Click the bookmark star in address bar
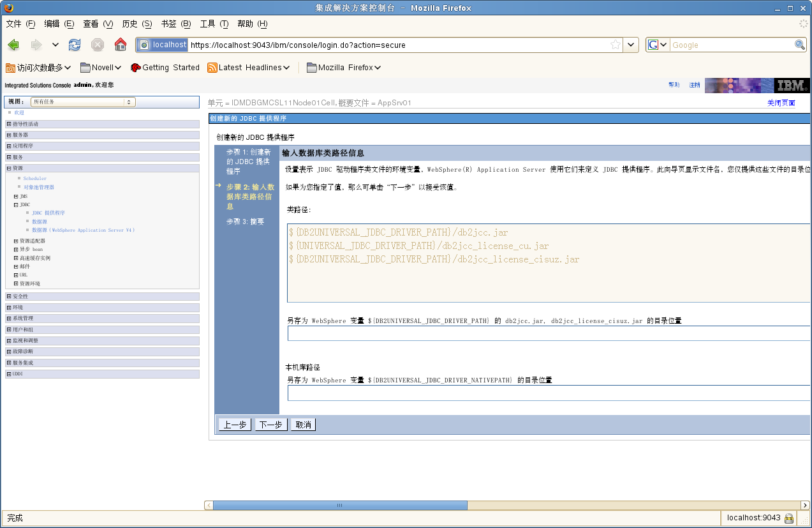The width and height of the screenshot is (812, 528). [616, 45]
